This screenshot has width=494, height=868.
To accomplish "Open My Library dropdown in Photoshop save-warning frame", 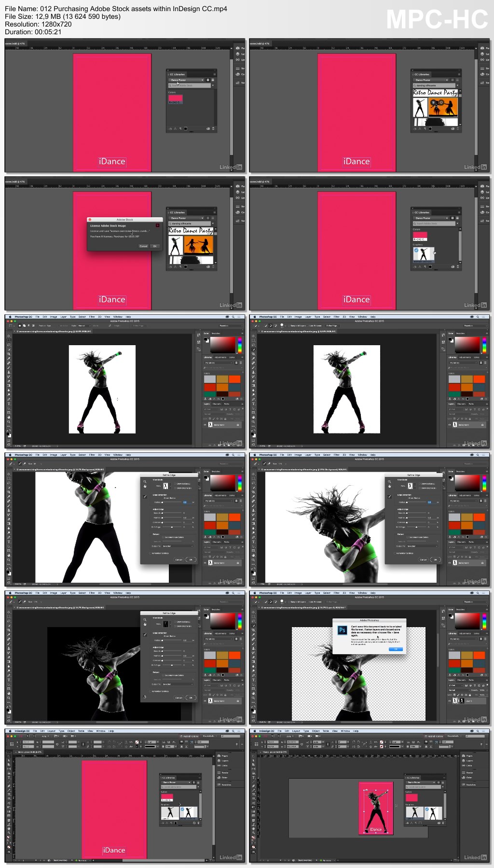I will (463, 639).
